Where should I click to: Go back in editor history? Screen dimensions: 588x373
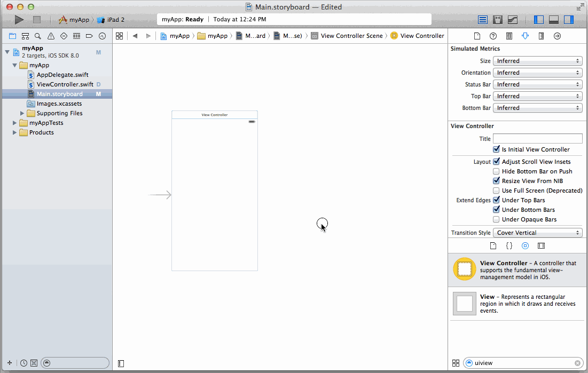click(x=135, y=36)
